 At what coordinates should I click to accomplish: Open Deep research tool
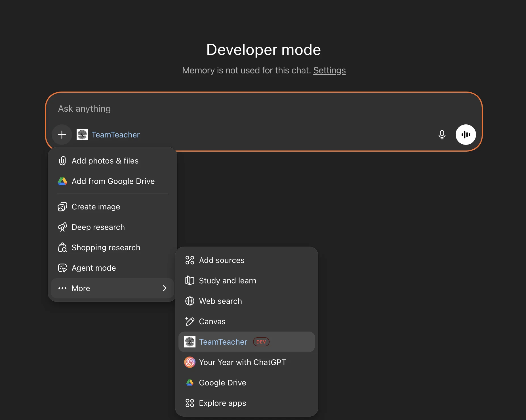tap(98, 227)
